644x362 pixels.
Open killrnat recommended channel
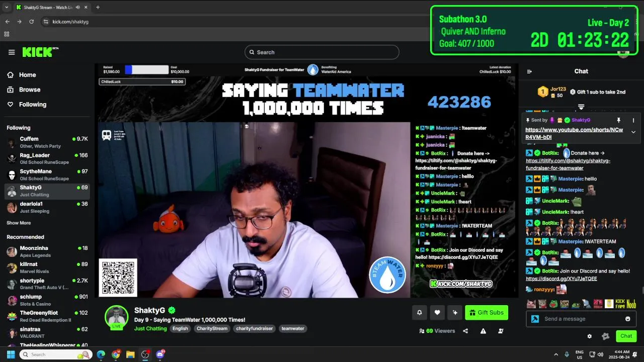click(x=47, y=267)
